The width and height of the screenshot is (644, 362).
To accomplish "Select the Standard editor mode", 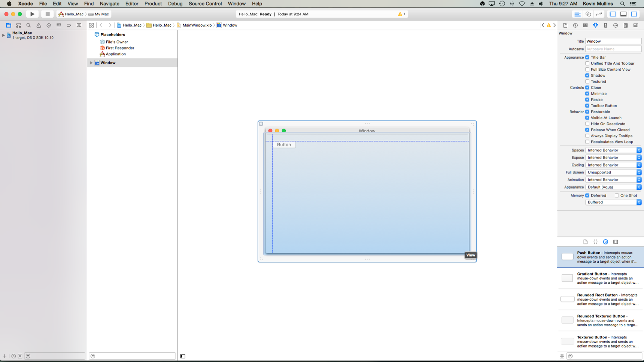I will point(577,14).
